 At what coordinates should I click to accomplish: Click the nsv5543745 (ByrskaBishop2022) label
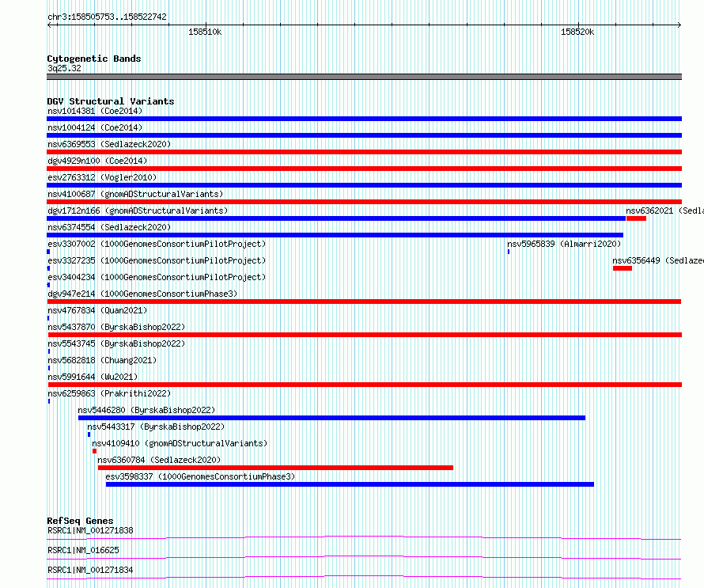116,343
